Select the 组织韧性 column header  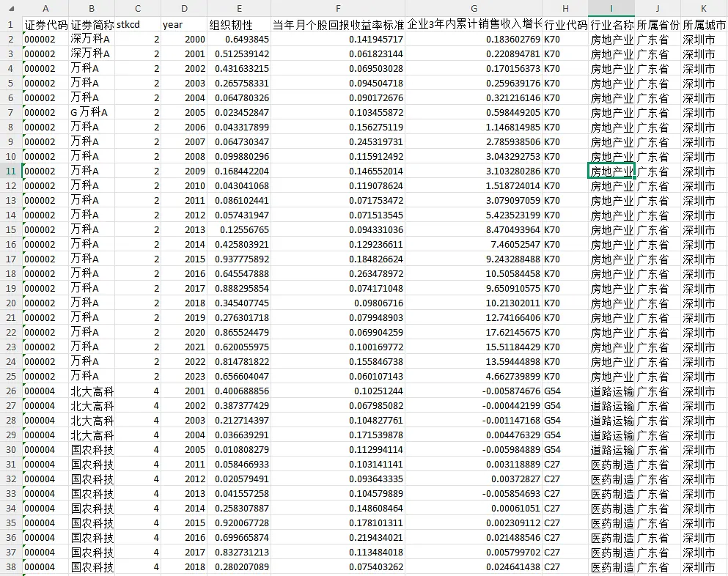pos(238,8)
